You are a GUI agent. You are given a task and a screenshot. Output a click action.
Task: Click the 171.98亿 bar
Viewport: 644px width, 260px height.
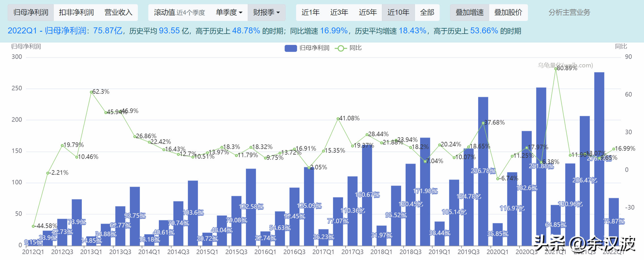[425, 192]
